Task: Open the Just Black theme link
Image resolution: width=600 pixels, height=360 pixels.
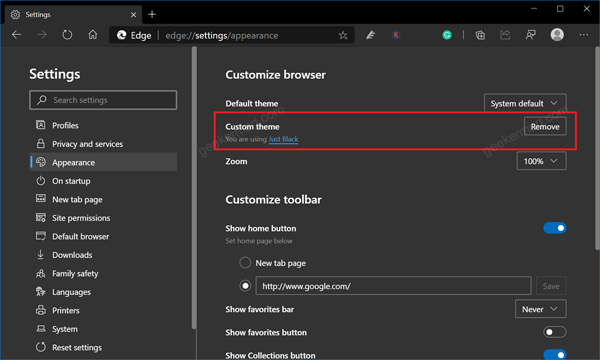Action: [283, 139]
